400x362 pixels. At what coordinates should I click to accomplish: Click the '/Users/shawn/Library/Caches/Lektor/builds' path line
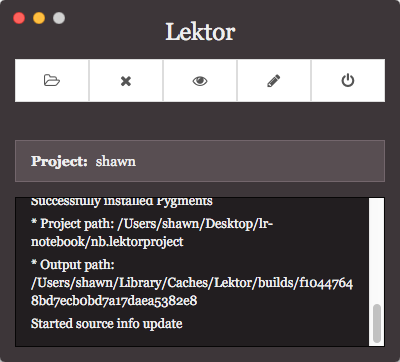pyautogui.click(x=192, y=283)
